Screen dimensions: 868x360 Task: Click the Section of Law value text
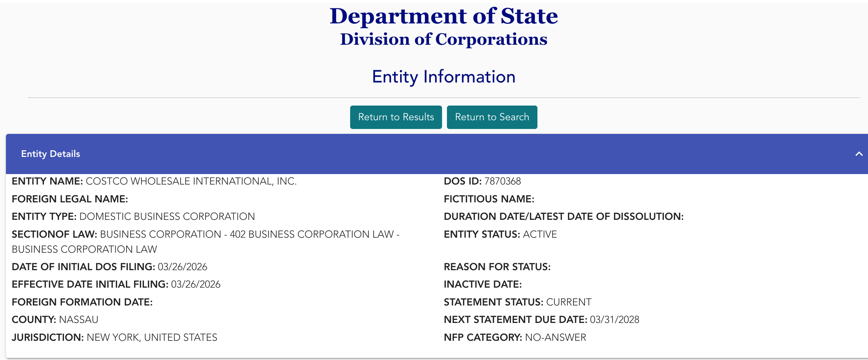(x=249, y=234)
